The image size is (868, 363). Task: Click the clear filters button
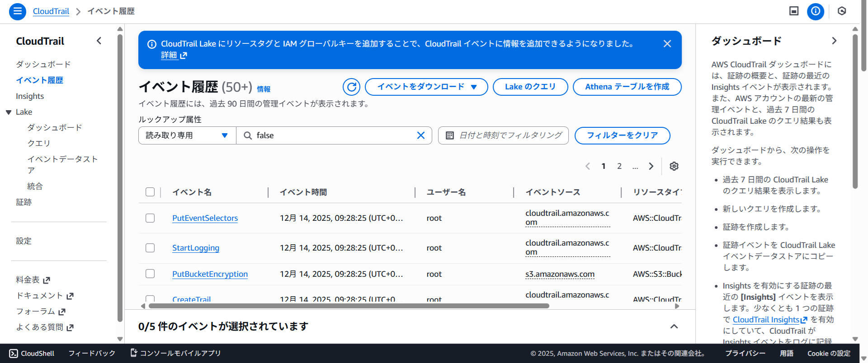622,135
